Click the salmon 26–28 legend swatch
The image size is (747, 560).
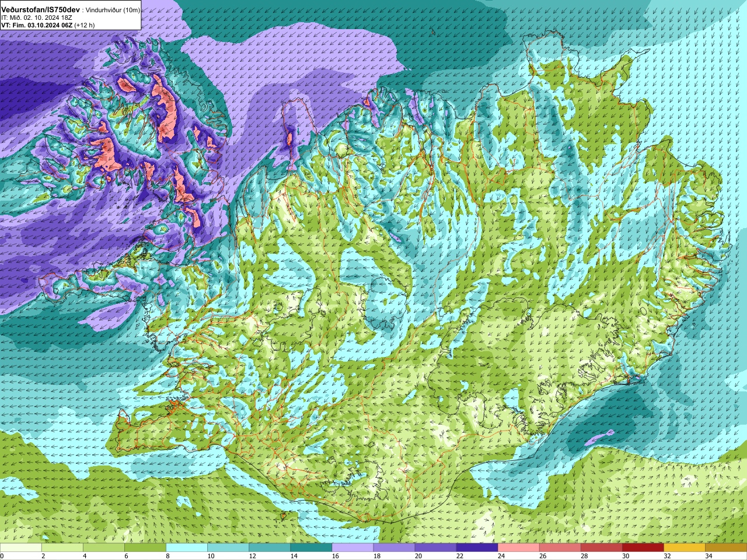(x=560, y=548)
